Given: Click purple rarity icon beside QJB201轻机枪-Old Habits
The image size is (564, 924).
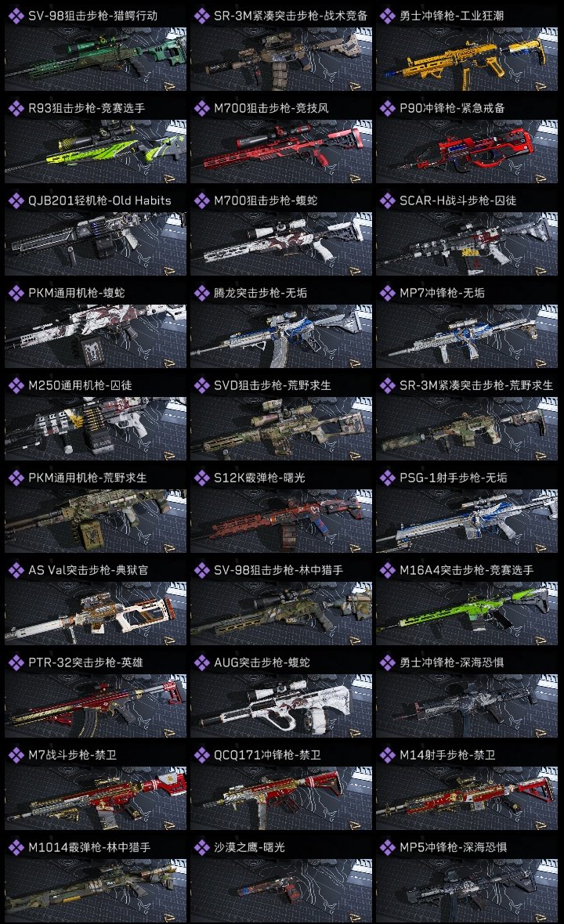Looking at the screenshot, I should tap(16, 200).
